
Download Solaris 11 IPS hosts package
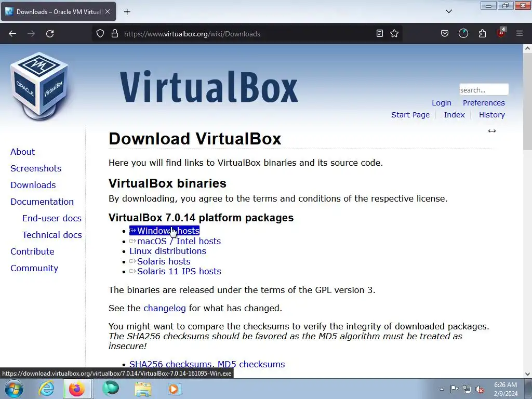(x=175, y=271)
